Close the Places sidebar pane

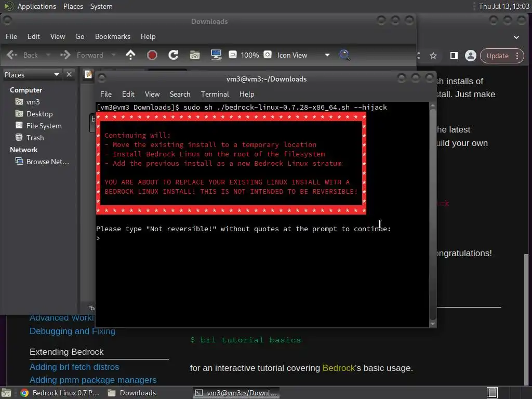pyautogui.click(x=69, y=74)
